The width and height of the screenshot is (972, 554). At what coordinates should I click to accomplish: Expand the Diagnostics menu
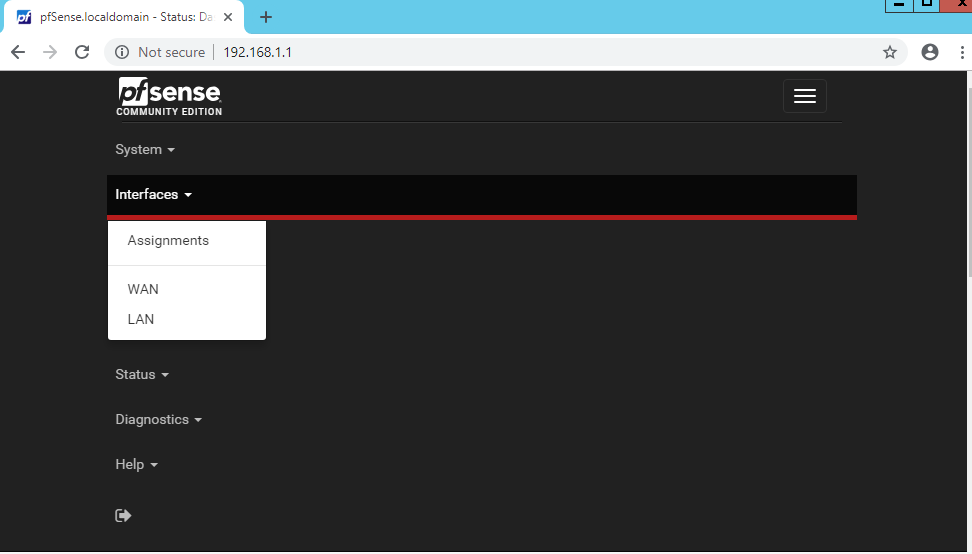click(159, 420)
